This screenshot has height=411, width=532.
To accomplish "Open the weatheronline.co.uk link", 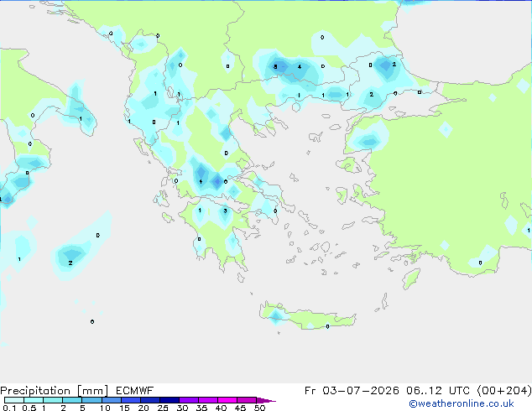I will (462, 403).
